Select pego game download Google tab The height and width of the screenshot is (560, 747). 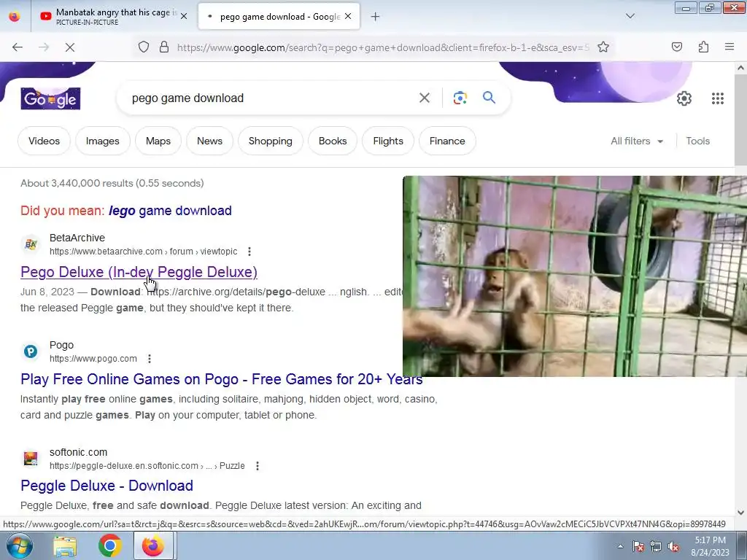(279, 17)
